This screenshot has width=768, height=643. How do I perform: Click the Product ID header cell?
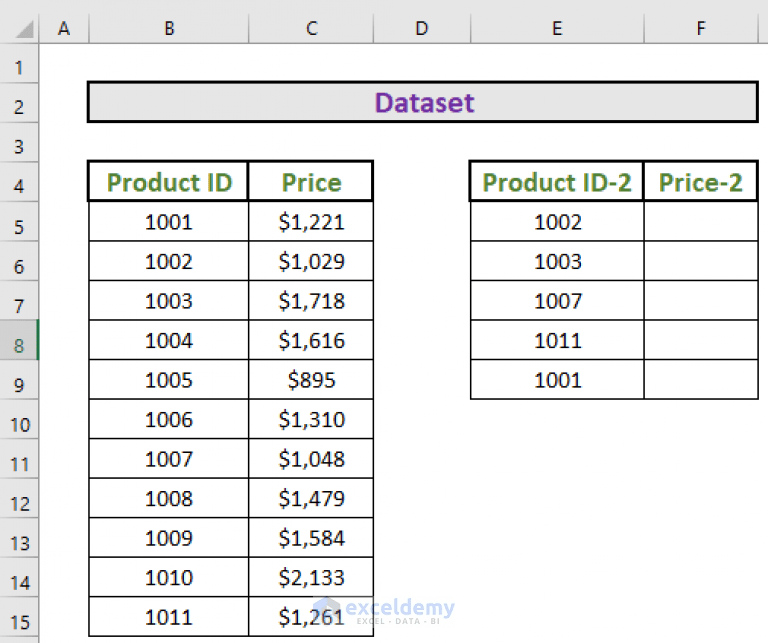[169, 182]
